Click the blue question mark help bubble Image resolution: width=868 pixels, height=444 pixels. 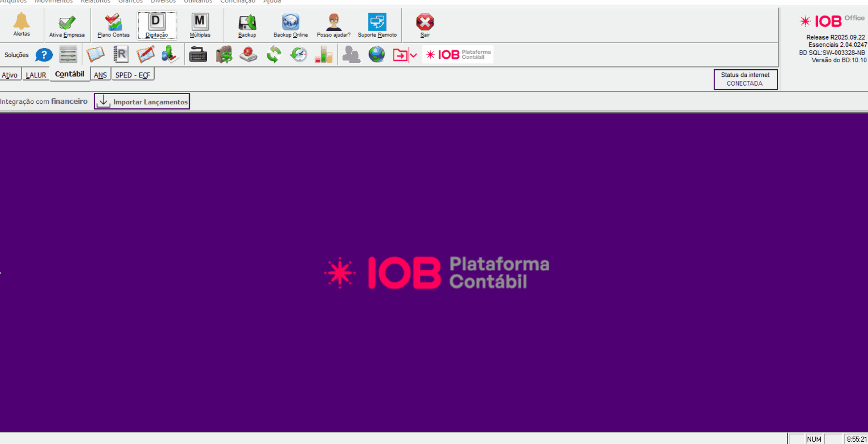click(x=44, y=55)
